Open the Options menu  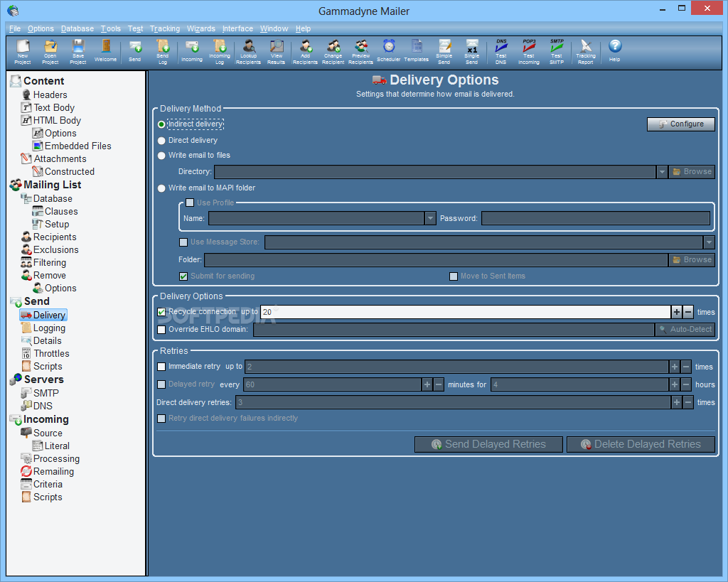pos(41,28)
